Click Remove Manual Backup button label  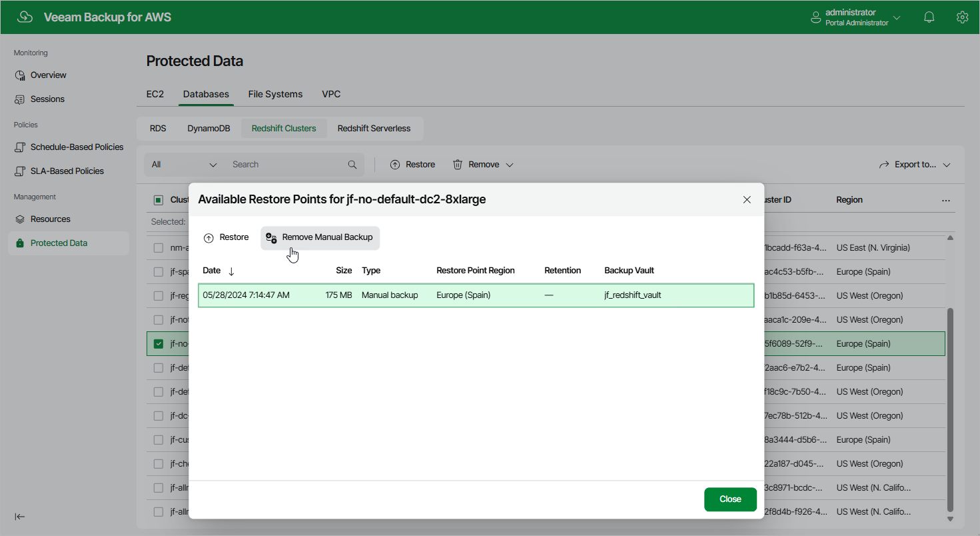tap(327, 237)
